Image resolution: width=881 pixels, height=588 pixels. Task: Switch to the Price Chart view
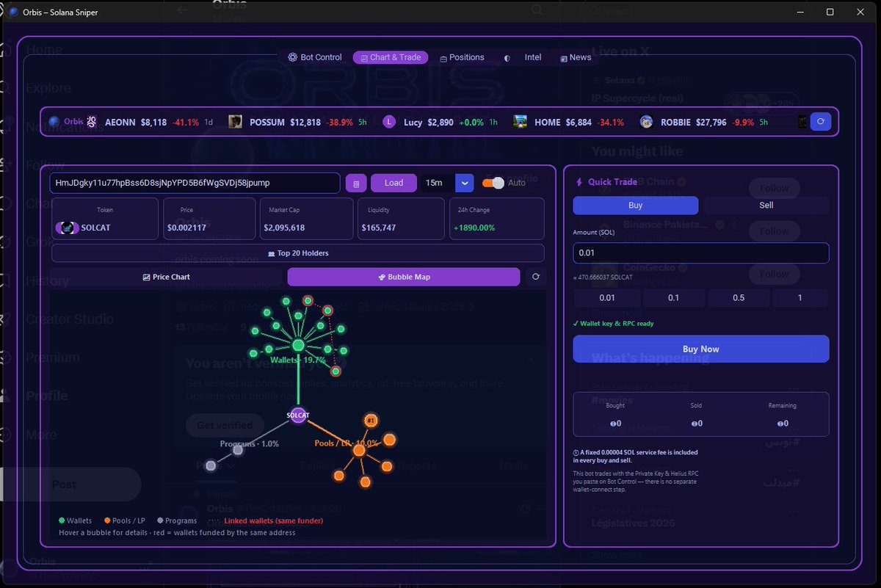click(x=166, y=277)
